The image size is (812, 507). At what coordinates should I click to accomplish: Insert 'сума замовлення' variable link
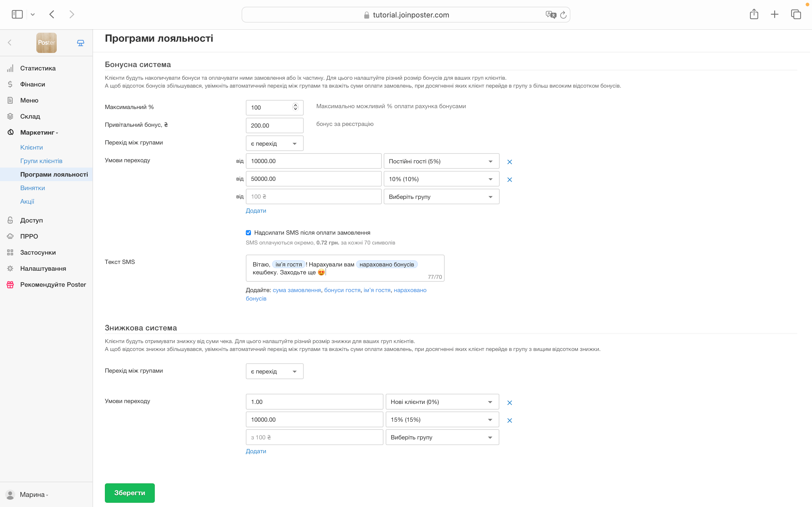(296, 290)
